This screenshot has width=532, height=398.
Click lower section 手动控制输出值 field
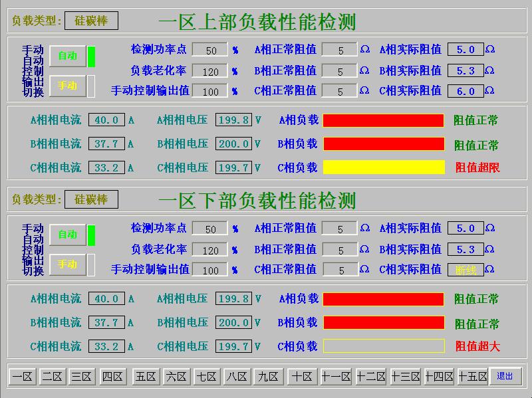(x=210, y=270)
